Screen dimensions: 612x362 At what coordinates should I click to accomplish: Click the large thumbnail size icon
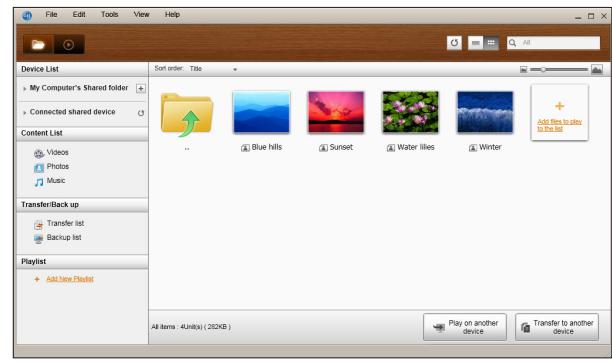[597, 70]
